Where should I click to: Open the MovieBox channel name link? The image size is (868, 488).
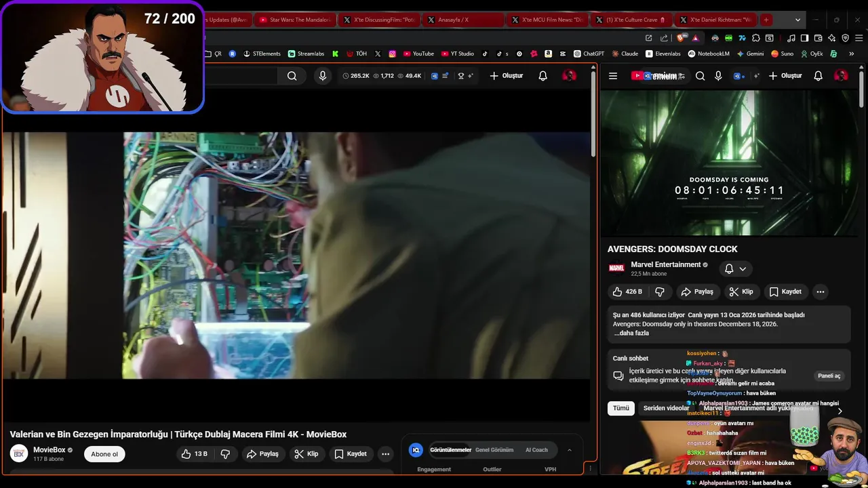(50, 450)
